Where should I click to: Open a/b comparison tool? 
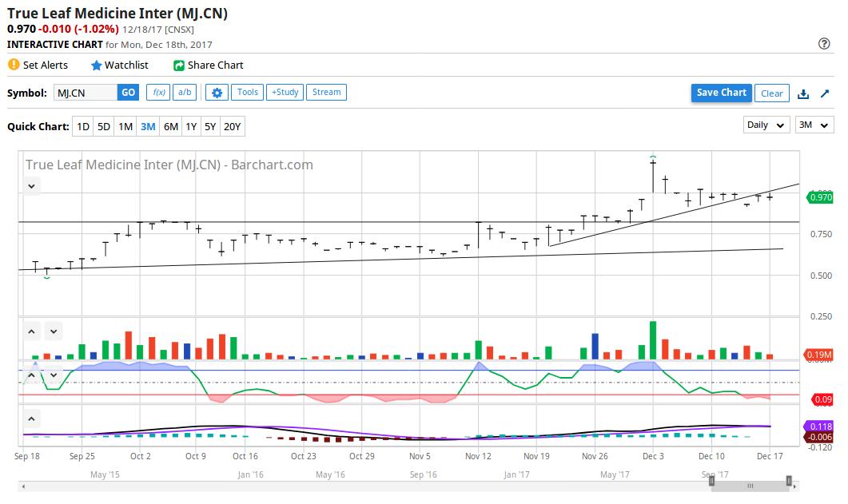tap(185, 93)
